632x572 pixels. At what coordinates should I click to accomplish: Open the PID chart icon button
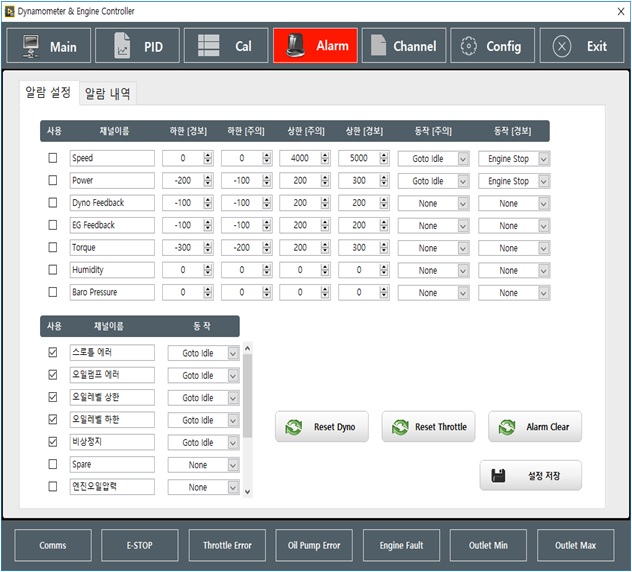121,46
